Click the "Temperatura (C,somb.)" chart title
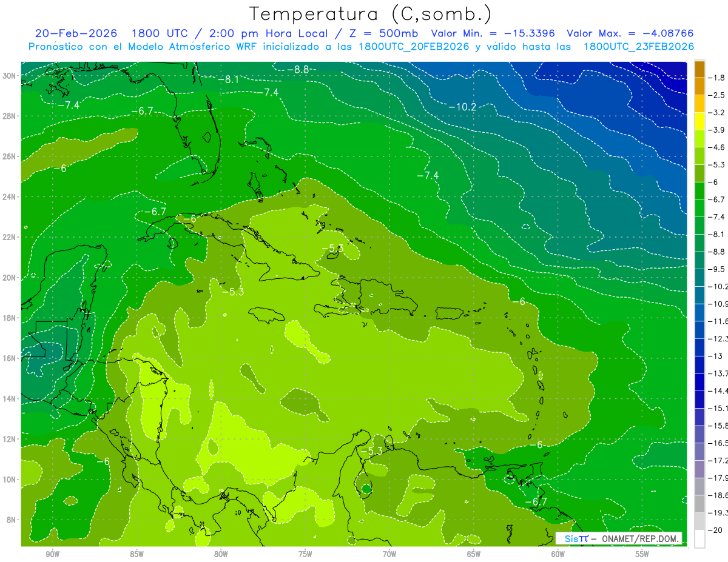Image resolution: width=728 pixels, height=562 pixels. [x=371, y=15]
